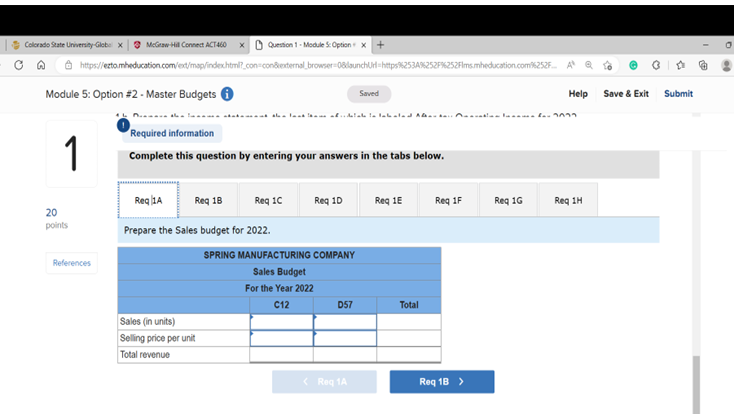Click the Total cell for Sales (in units)
This screenshot has width=734, height=414.
[409, 322]
